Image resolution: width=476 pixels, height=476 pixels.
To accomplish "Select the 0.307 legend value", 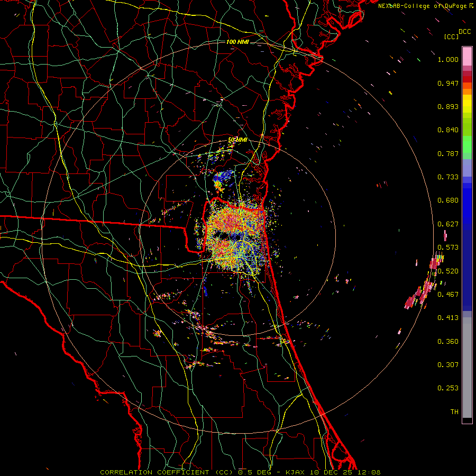I will (448, 365).
